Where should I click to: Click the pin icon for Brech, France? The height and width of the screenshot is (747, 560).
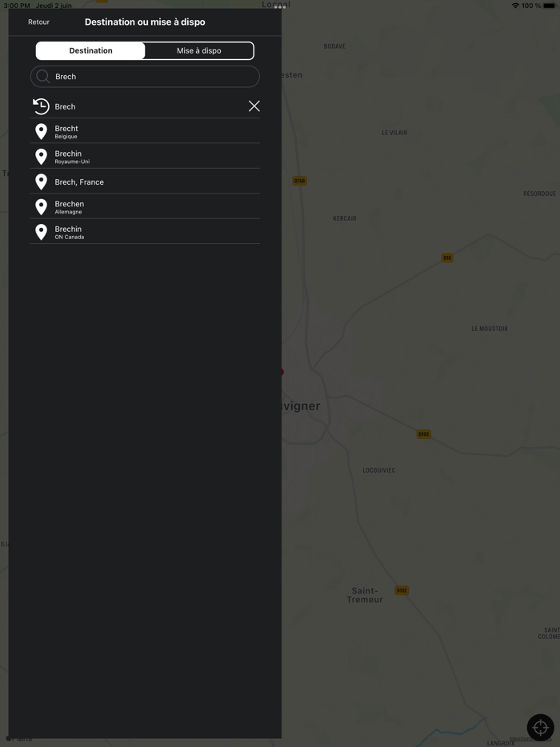pyautogui.click(x=42, y=182)
